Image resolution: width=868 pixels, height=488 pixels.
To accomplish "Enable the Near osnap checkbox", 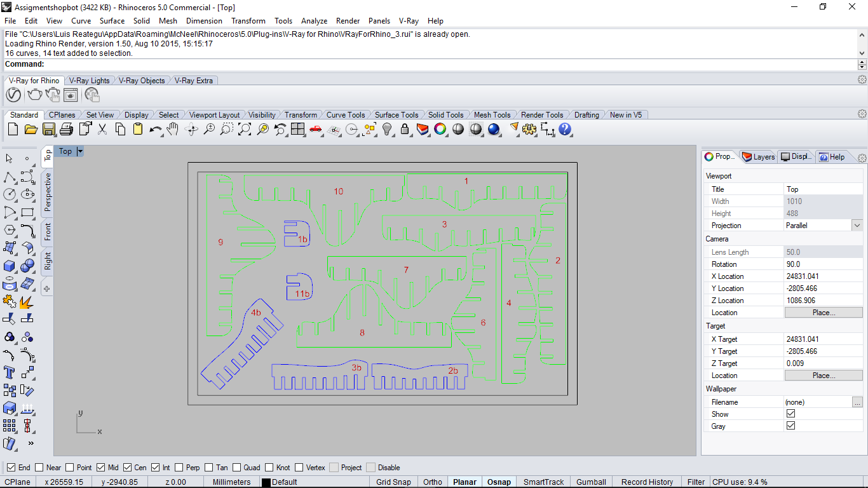I will click(39, 468).
